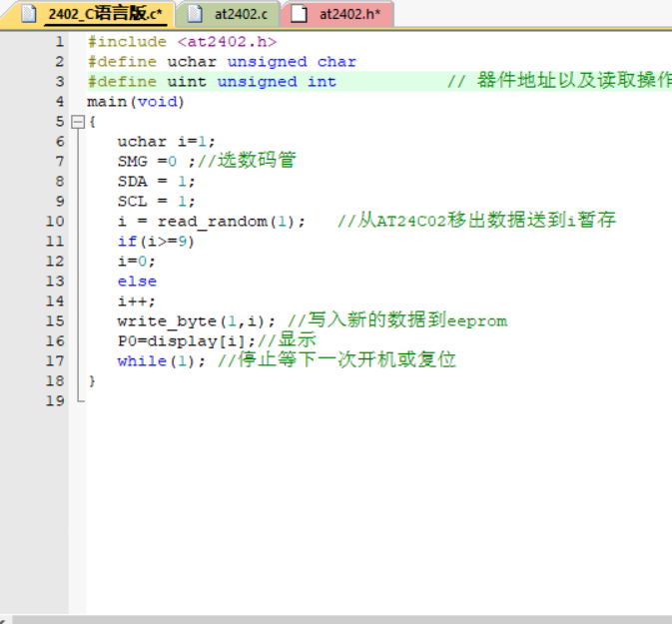Click the closing brace on line 18
The width and height of the screenshot is (672, 624).
click(x=92, y=381)
